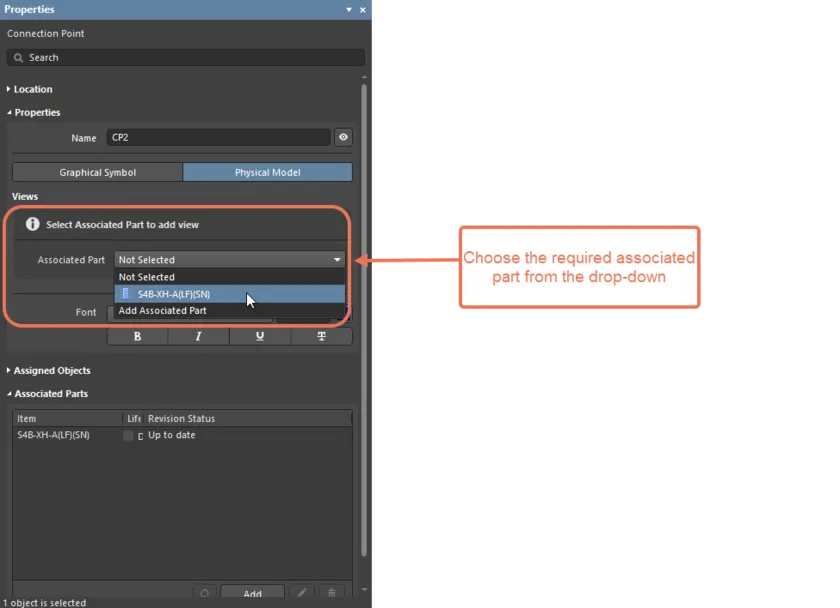Image resolution: width=840 pixels, height=608 pixels.
Task: Close the Properties panel
Action: tap(363, 10)
